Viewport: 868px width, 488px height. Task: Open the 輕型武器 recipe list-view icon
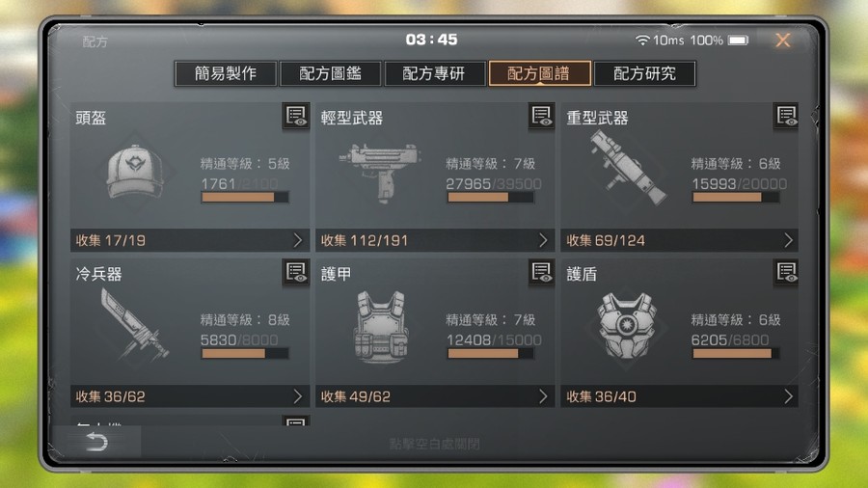[541, 116]
